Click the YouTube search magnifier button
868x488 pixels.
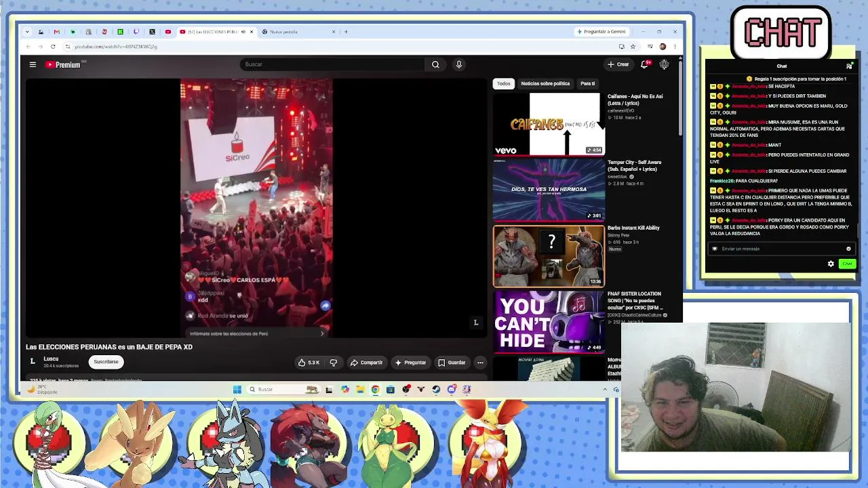(x=435, y=64)
